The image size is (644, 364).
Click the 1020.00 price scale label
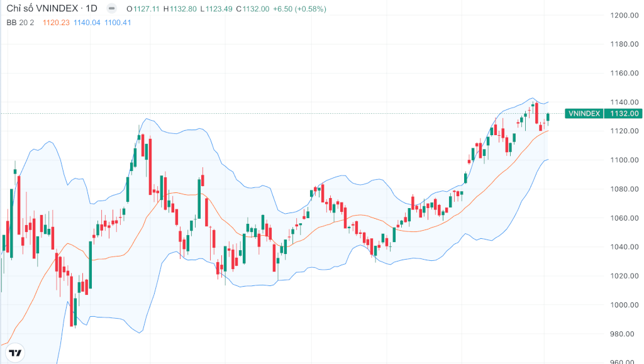pyautogui.click(x=625, y=276)
